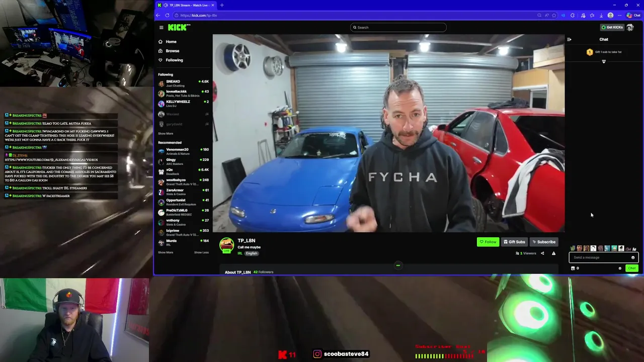Image resolution: width=644 pixels, height=362 pixels.
Task: Click the zoom magnifier icon in address bar
Action: click(x=539, y=15)
